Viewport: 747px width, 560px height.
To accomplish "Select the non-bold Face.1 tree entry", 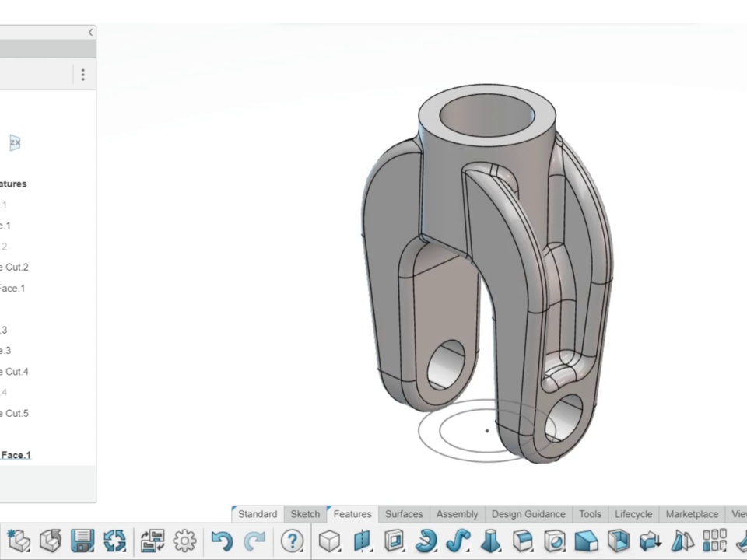I will (x=12, y=288).
